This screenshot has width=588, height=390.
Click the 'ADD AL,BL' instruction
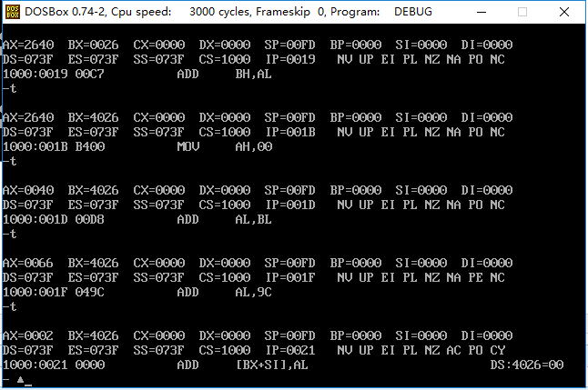point(224,219)
